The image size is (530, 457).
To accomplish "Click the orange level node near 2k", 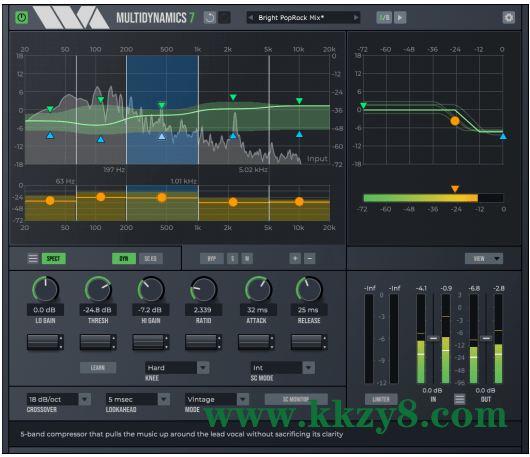I will click(x=233, y=202).
